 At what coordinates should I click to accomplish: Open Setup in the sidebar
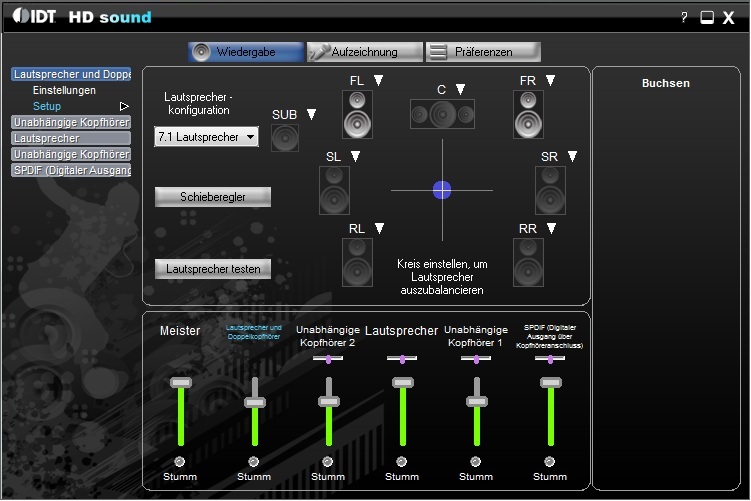(x=47, y=106)
